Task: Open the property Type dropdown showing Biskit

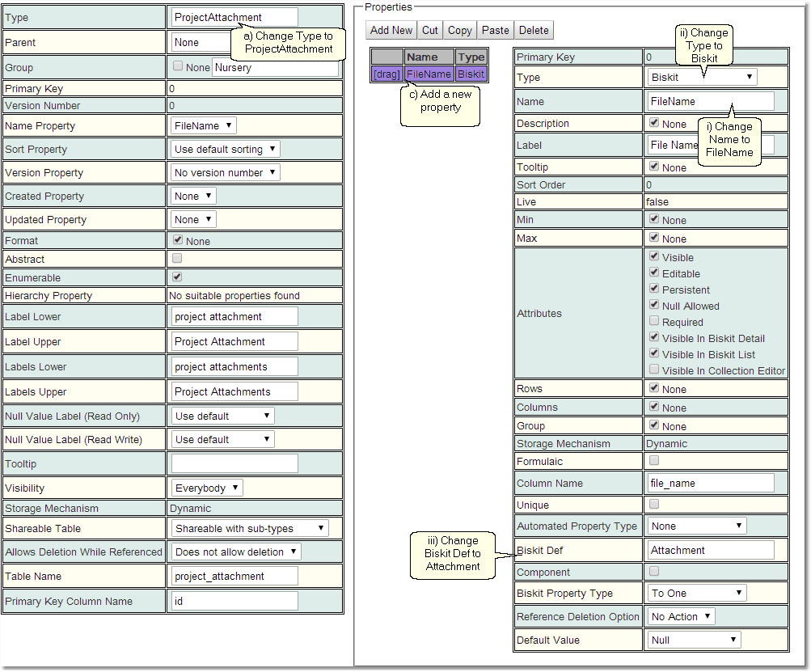Action: [702, 77]
